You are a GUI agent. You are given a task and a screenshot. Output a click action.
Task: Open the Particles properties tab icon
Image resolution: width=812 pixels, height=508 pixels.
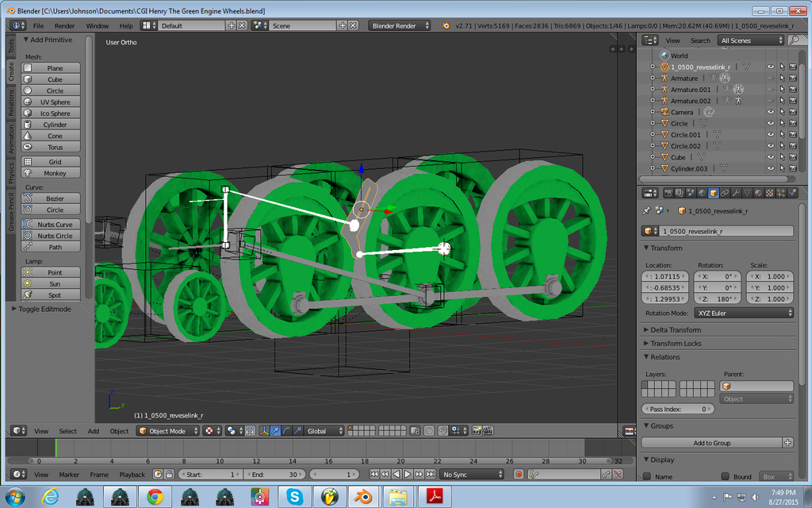pyautogui.click(x=781, y=193)
